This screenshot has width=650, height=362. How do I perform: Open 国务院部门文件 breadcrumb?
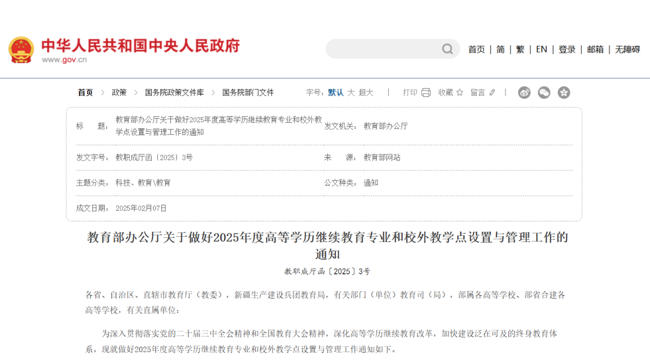click(248, 92)
